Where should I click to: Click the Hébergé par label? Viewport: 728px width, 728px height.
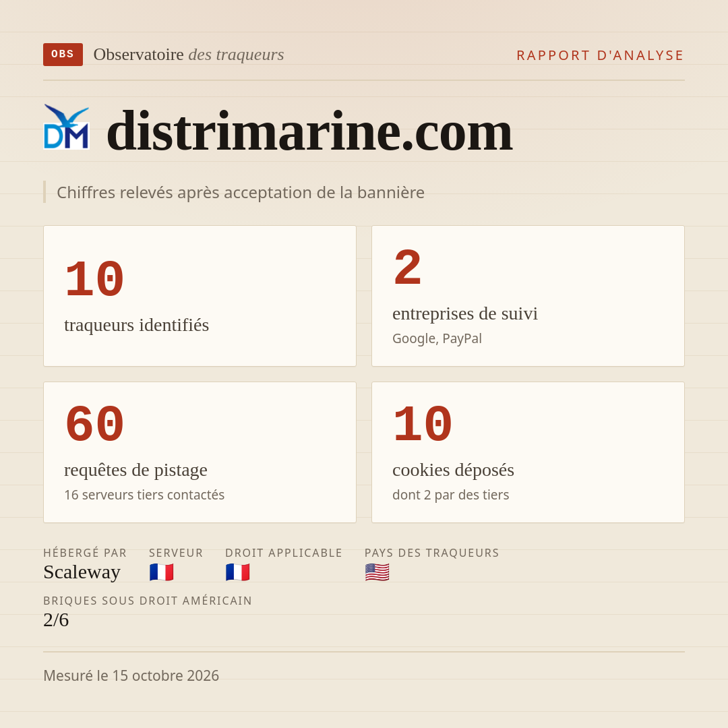tap(85, 553)
